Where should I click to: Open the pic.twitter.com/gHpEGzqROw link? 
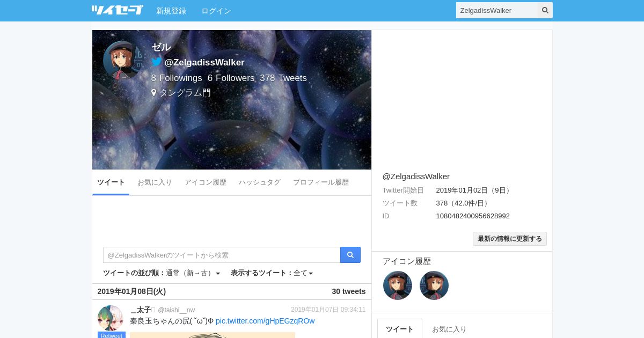265,321
